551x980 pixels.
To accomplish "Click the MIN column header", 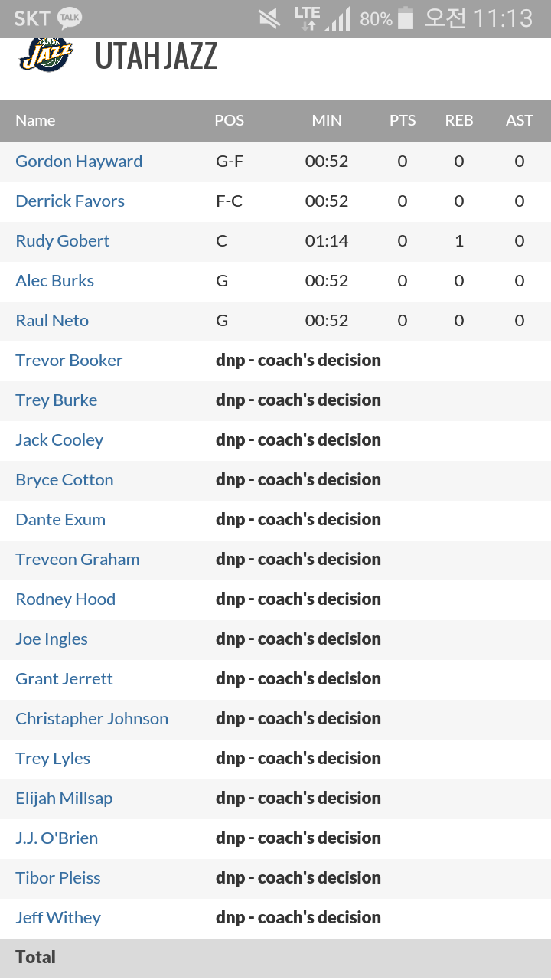I will (x=327, y=120).
